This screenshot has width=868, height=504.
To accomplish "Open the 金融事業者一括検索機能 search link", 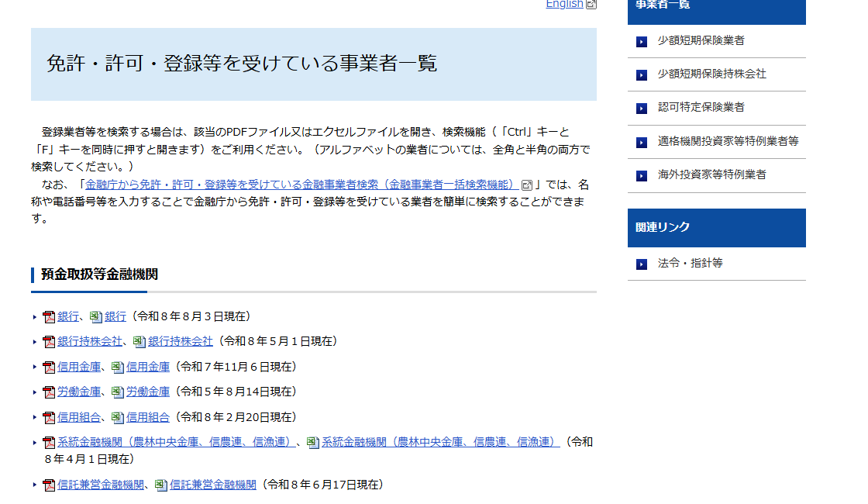I will click(302, 185).
